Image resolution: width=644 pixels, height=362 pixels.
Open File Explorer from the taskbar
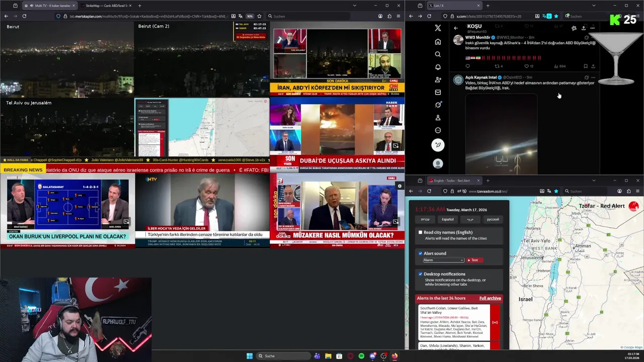coord(328,356)
